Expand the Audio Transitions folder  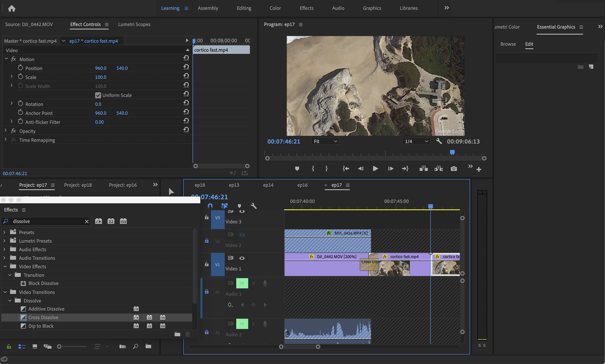[4, 258]
